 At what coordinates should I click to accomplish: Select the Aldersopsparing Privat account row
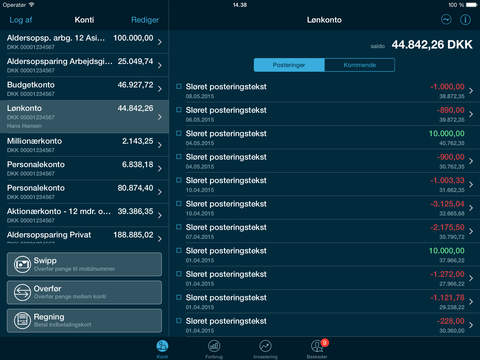tap(84, 237)
